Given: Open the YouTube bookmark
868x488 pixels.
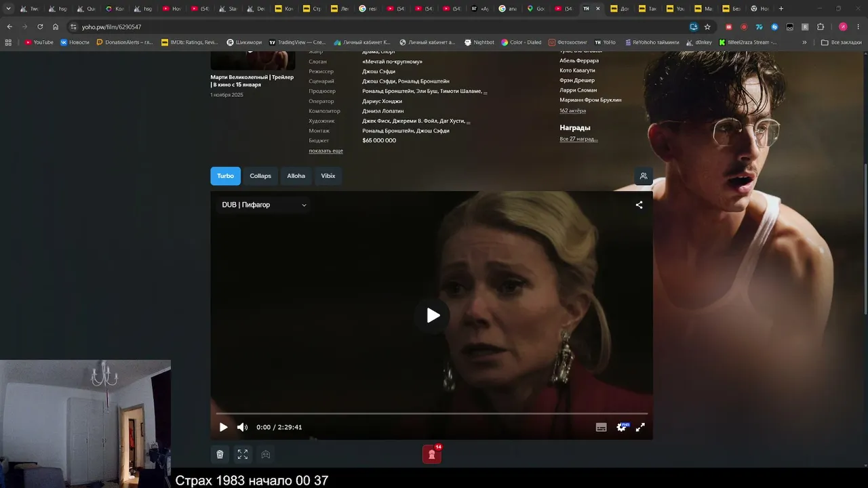Looking at the screenshot, I should point(39,42).
